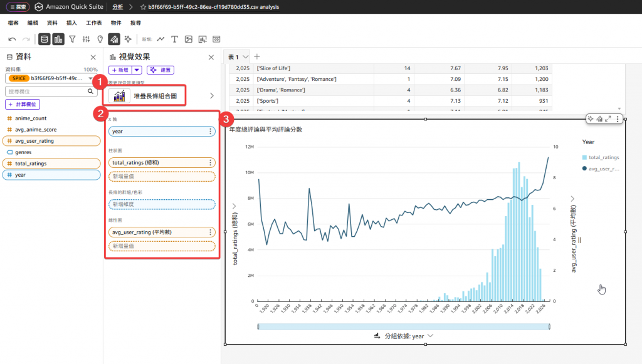Click the total_ratings legend swatch
The height and width of the screenshot is (364, 642).
[x=584, y=157]
